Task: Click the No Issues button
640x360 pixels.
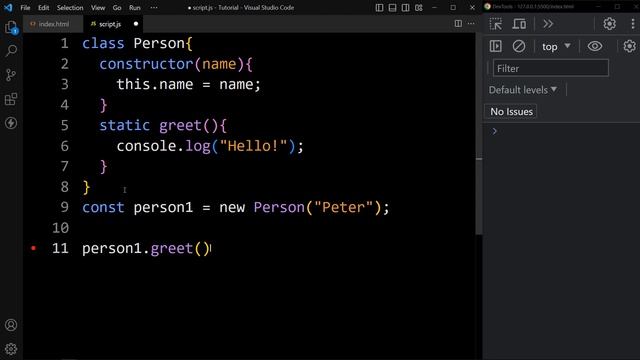Action: point(511,111)
